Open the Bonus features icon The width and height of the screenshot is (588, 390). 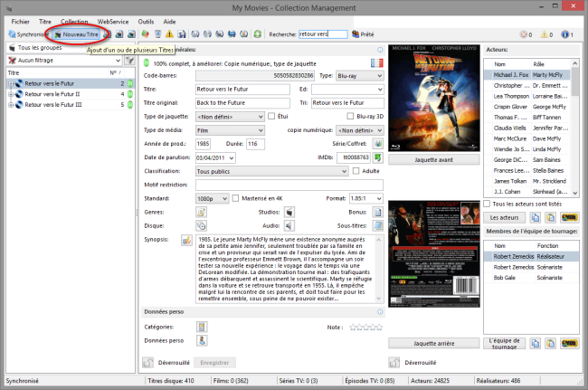tap(377, 213)
